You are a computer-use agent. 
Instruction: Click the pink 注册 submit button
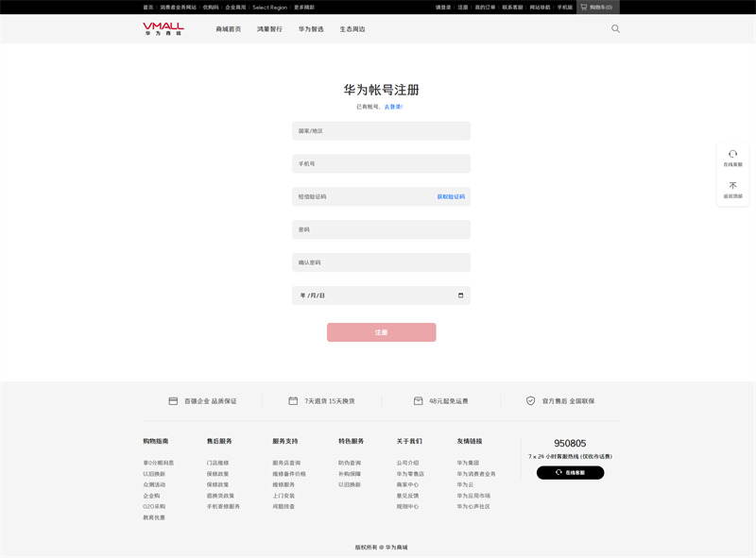click(x=382, y=332)
